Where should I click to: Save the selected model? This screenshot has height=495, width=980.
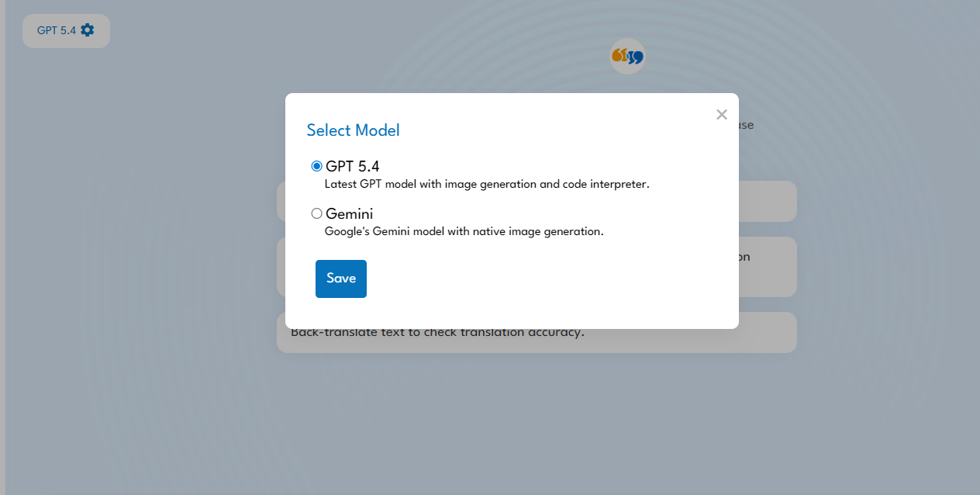click(x=340, y=279)
